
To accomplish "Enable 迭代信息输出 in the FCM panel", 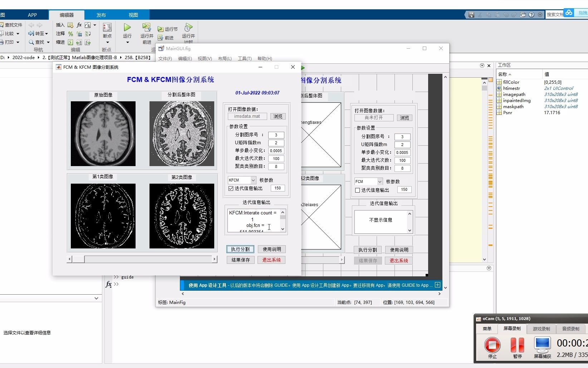I will pyautogui.click(x=357, y=190).
